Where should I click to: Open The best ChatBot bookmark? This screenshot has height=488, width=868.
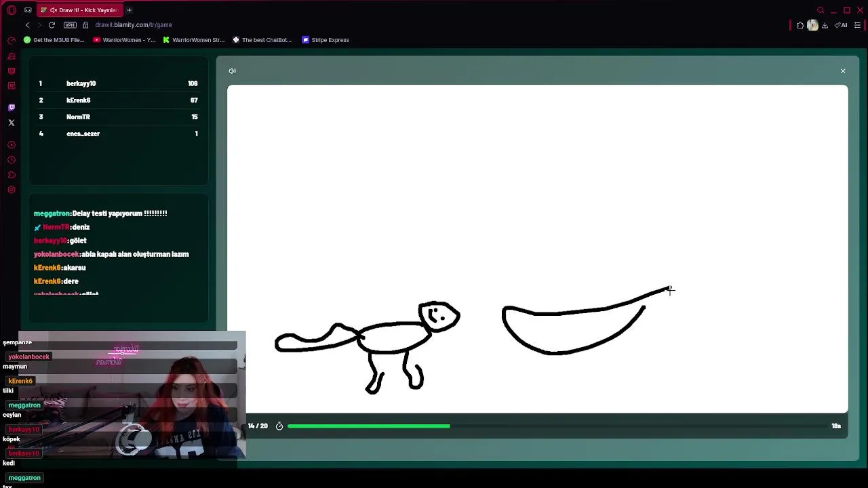point(262,40)
